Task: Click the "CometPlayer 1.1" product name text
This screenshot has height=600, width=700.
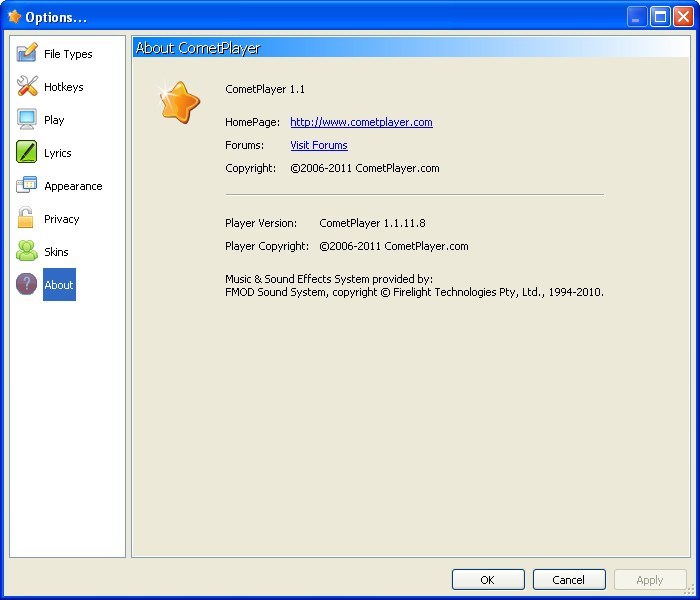Action: click(265, 89)
